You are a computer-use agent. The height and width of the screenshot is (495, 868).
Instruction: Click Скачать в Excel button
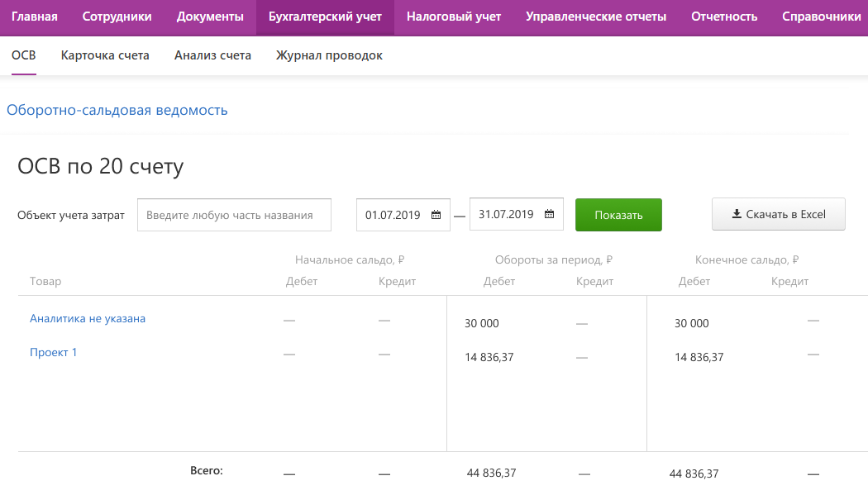point(779,214)
